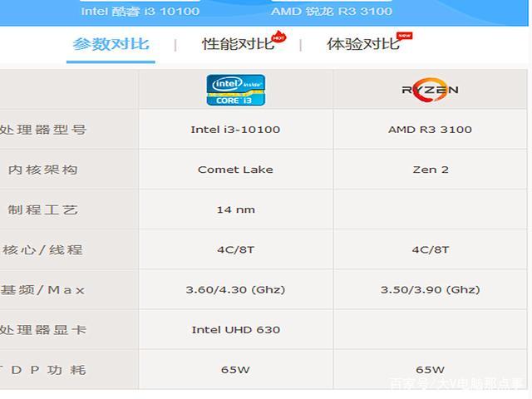Click the Zen 2 architecture cell
This screenshot has height=399, width=532.
click(x=431, y=170)
